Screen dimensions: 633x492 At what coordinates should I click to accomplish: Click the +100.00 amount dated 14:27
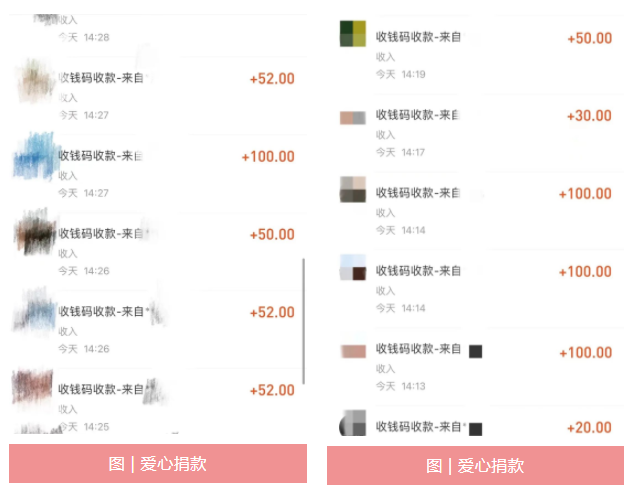click(x=268, y=157)
